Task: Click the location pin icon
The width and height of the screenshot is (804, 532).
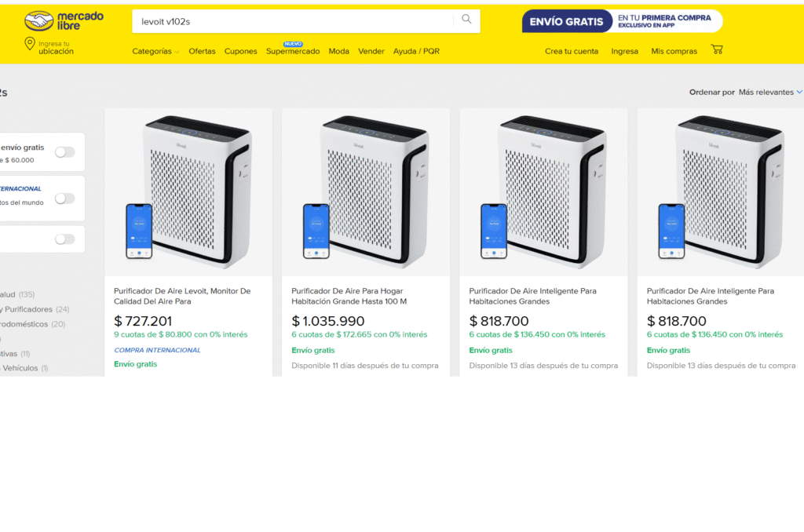Action: 30,44
